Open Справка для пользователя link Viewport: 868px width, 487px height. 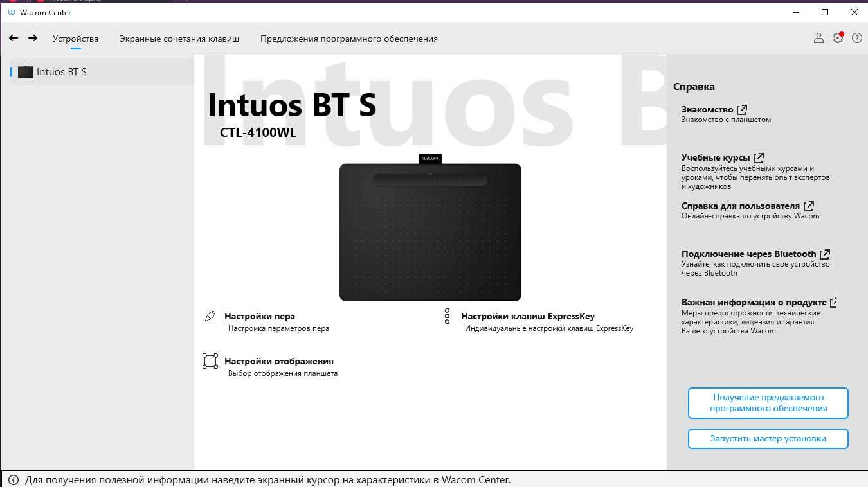pyautogui.click(x=741, y=206)
